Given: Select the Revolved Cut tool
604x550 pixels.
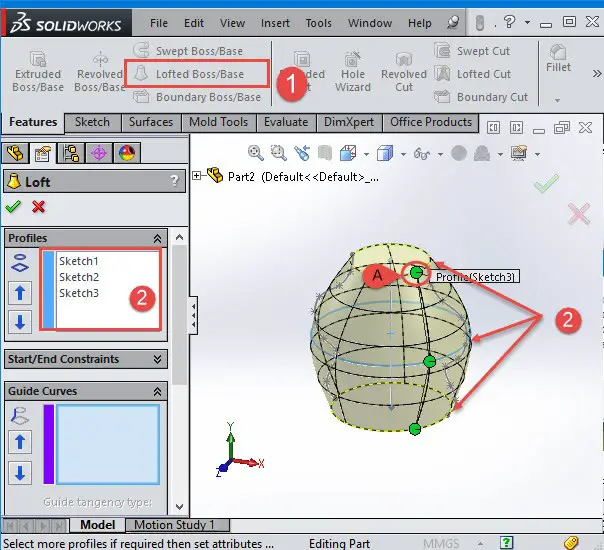Looking at the screenshot, I should coord(404,72).
